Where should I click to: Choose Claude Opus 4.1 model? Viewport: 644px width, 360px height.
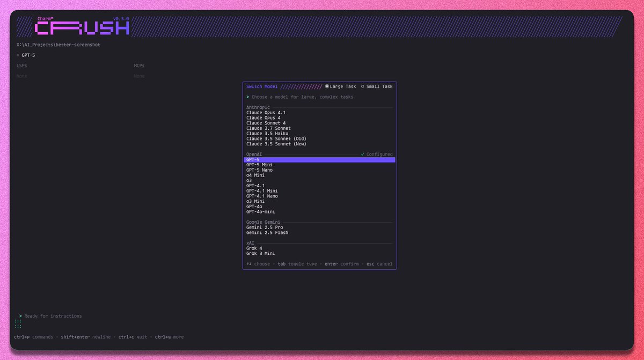pyautogui.click(x=266, y=113)
